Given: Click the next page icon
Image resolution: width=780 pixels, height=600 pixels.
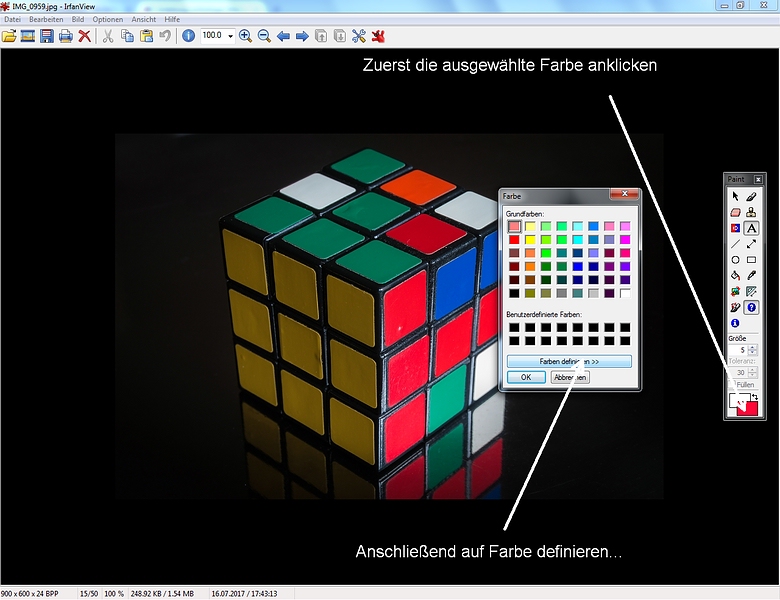Looking at the screenshot, I should [340, 36].
